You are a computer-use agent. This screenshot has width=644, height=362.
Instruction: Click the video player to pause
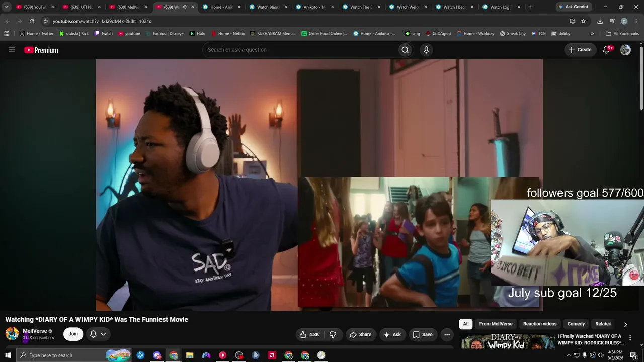point(319,185)
